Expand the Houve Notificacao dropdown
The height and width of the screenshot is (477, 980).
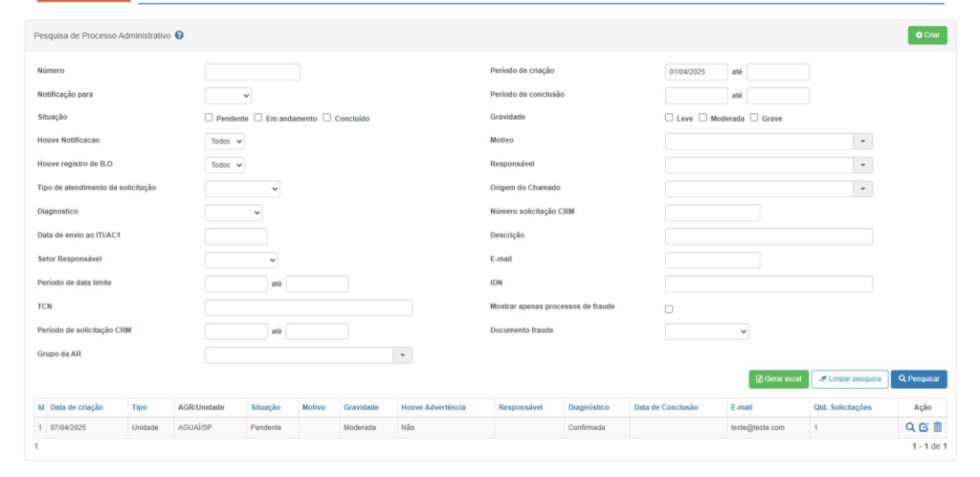[x=225, y=142]
